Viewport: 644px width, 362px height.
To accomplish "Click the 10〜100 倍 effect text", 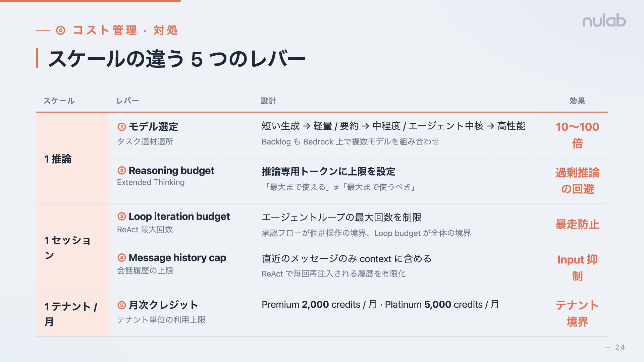I will pos(577,135).
